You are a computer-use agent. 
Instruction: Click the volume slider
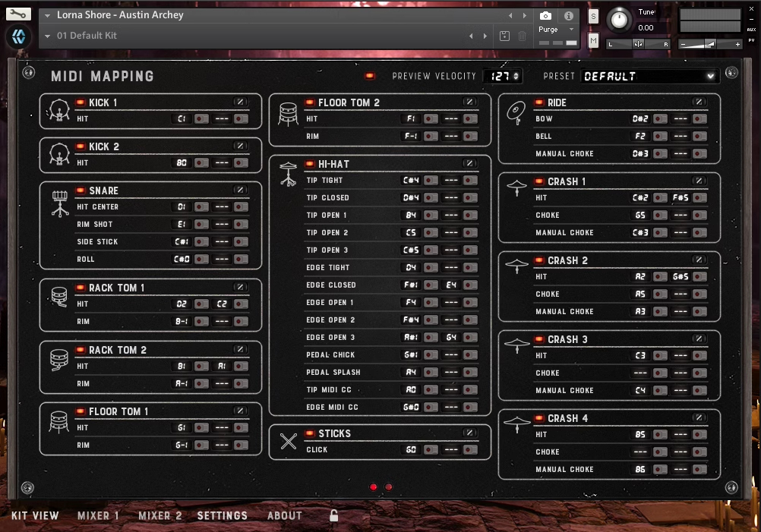click(x=709, y=44)
